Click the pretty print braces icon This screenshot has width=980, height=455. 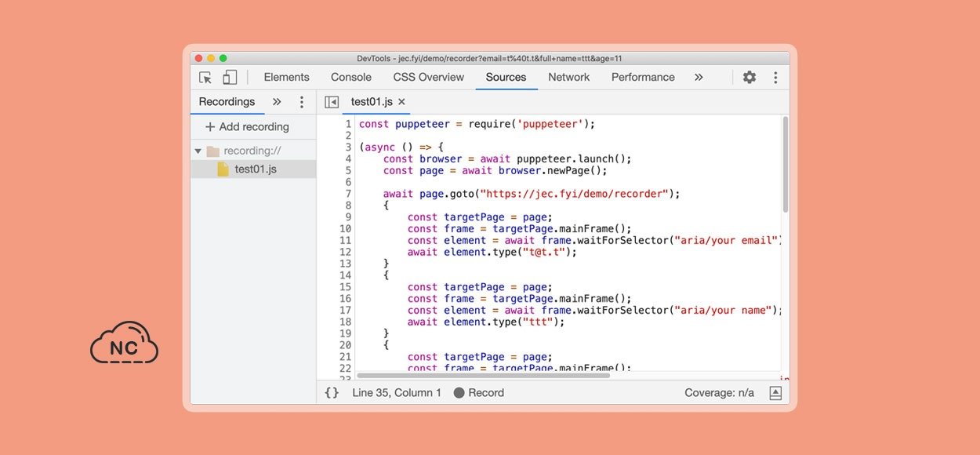(332, 392)
